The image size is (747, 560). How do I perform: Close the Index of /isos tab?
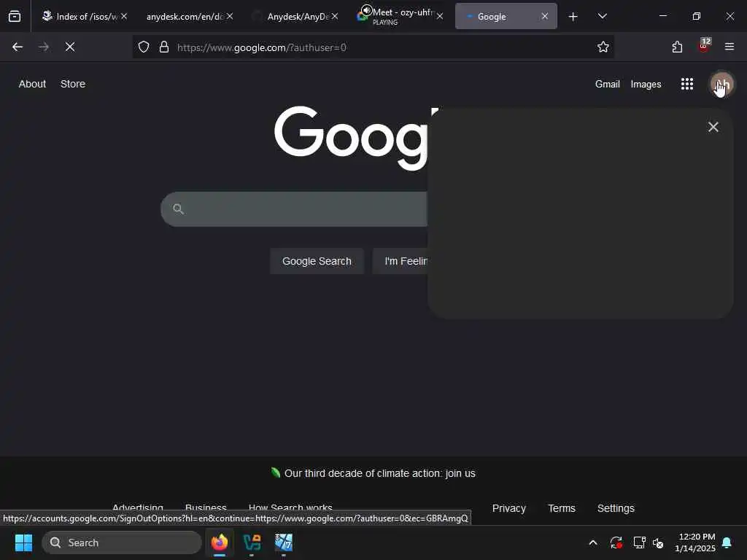click(124, 16)
